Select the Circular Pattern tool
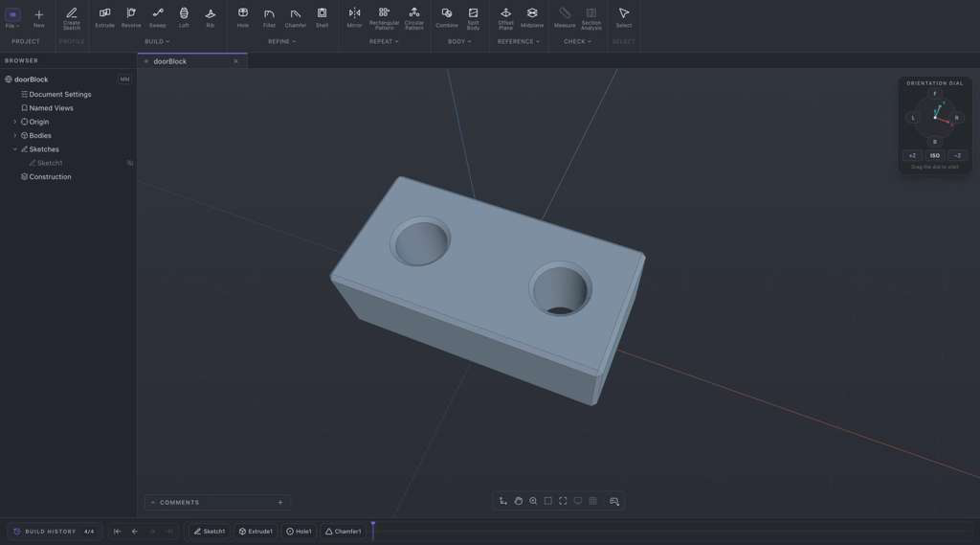980x545 pixels. [x=413, y=18]
